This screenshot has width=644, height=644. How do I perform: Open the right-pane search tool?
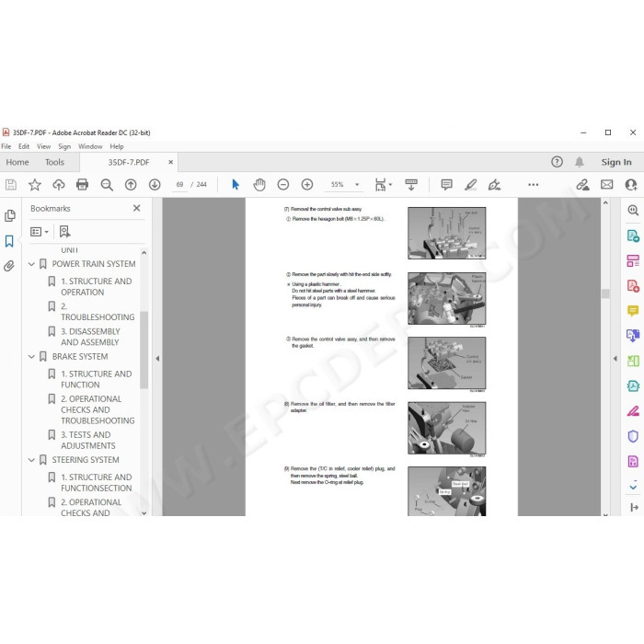[x=633, y=211]
